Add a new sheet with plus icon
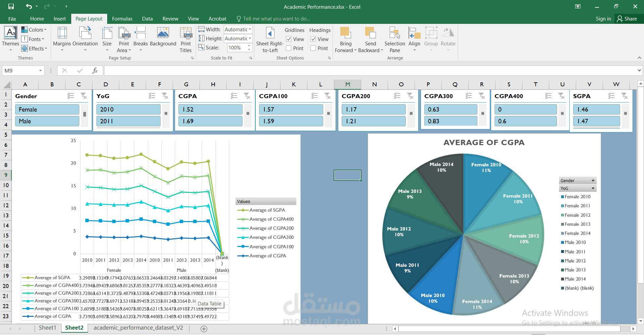The width and height of the screenshot is (644, 335). click(x=204, y=329)
